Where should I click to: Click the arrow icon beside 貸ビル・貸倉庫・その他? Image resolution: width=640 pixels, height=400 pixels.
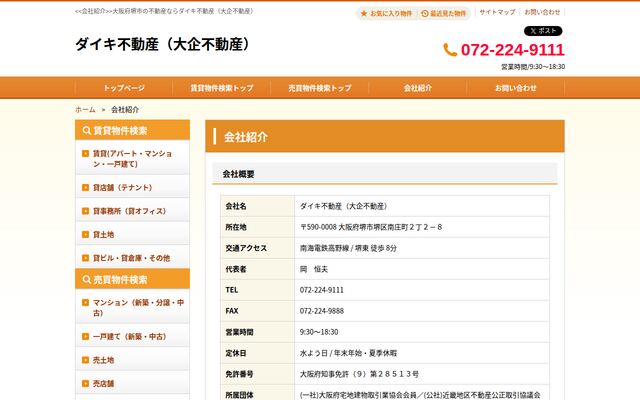click(85, 258)
